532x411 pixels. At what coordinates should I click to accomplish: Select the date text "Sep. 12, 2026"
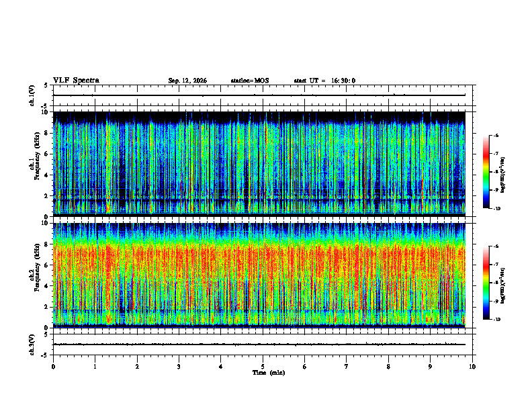187,81
